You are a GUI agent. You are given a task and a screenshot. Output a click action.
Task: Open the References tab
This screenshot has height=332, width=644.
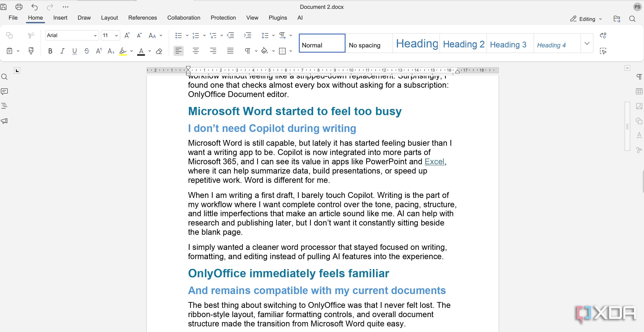[x=143, y=18]
